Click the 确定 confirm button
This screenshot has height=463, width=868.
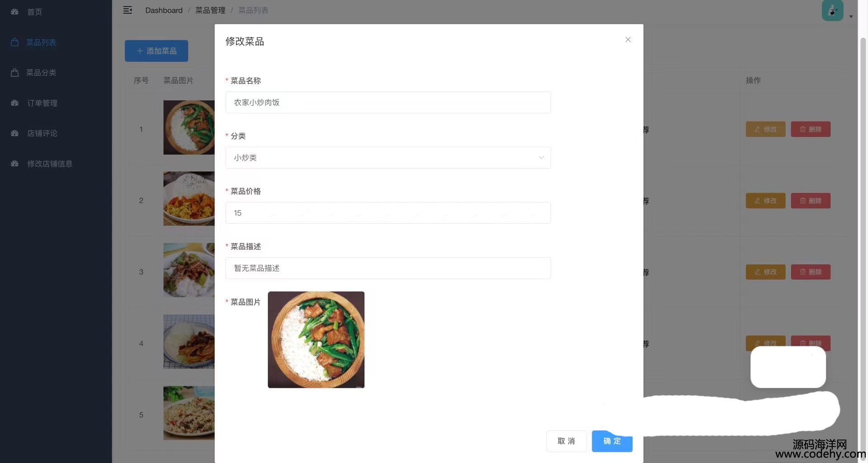click(x=612, y=441)
